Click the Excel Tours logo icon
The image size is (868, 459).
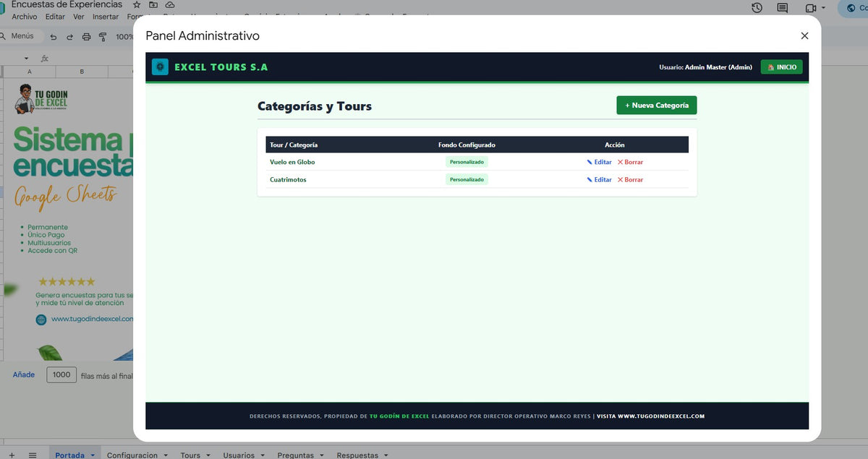click(160, 67)
